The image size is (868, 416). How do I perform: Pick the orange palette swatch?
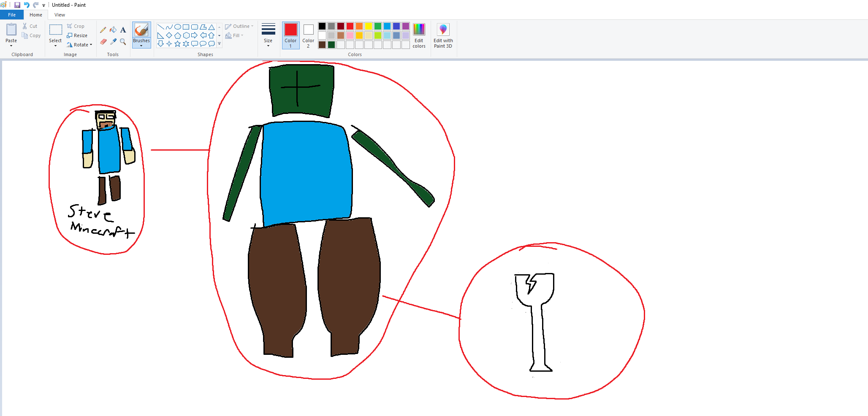[359, 26]
